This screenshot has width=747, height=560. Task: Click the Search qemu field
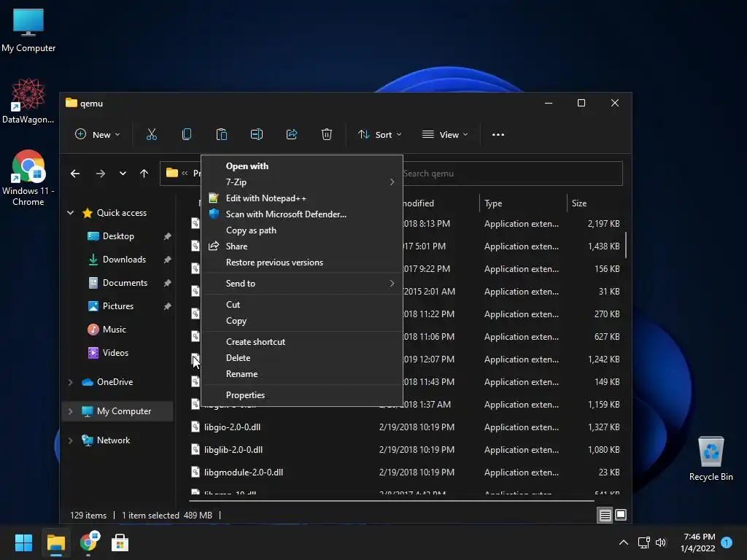[x=512, y=174]
